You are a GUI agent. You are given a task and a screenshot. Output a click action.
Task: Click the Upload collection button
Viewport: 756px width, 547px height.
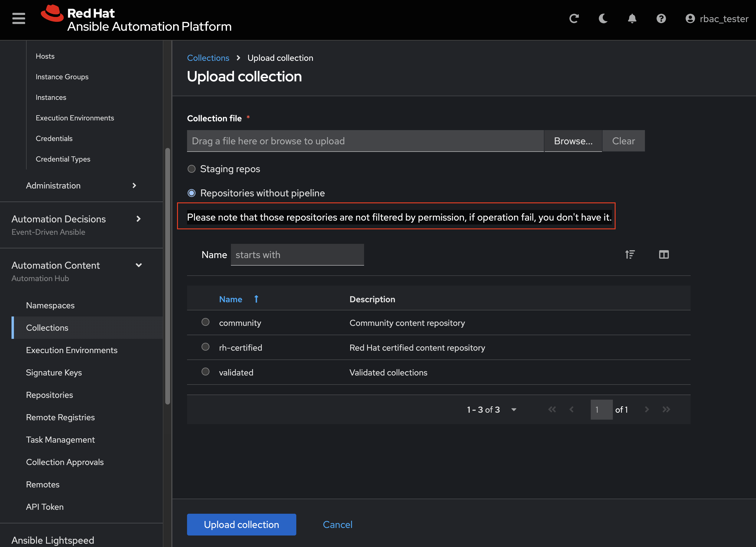click(241, 524)
